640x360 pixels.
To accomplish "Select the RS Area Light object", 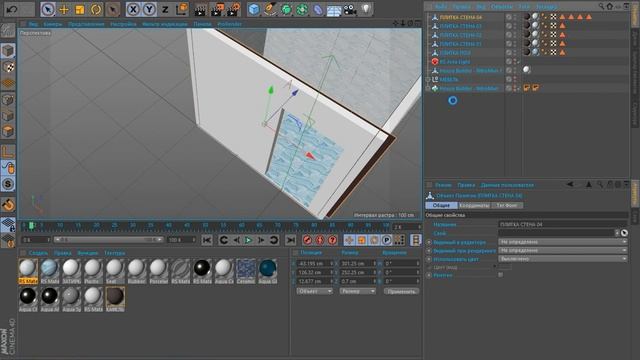I will pos(455,62).
